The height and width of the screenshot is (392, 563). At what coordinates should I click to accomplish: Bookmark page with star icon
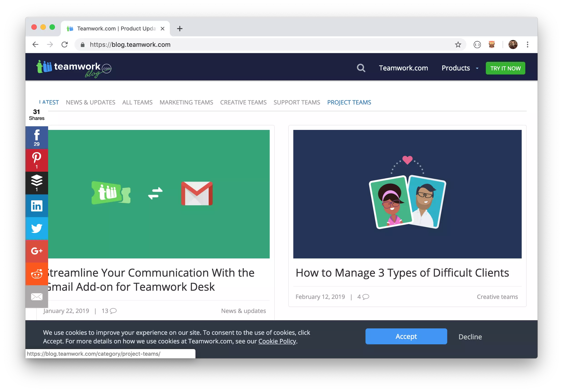(458, 44)
